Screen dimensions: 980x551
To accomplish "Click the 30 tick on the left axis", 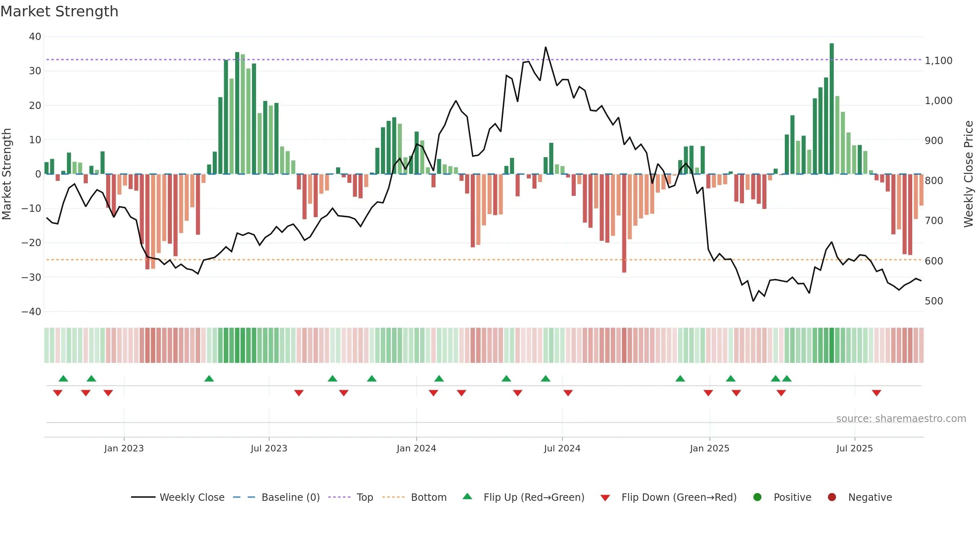I will 35,71.
